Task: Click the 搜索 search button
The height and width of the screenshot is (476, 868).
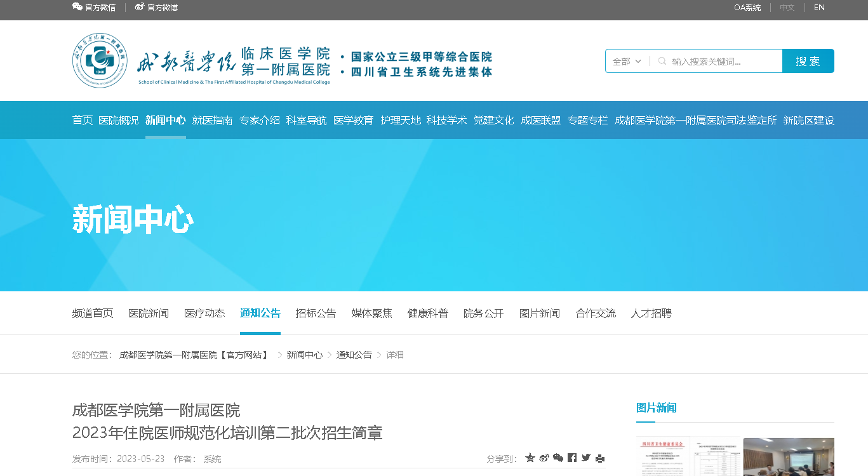Action: 808,62
